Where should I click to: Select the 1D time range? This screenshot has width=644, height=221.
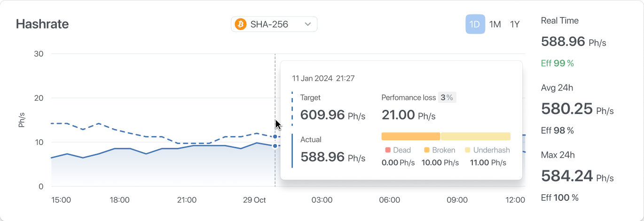tap(475, 24)
